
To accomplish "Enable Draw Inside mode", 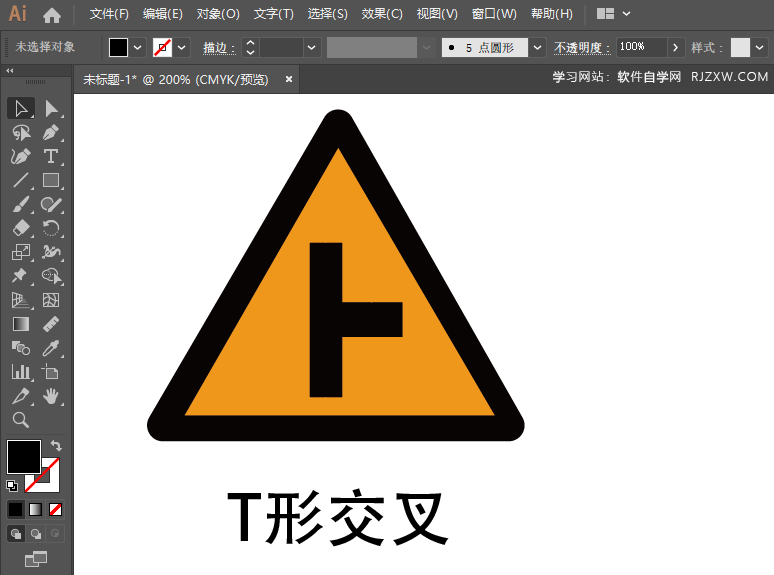I will [x=55, y=534].
